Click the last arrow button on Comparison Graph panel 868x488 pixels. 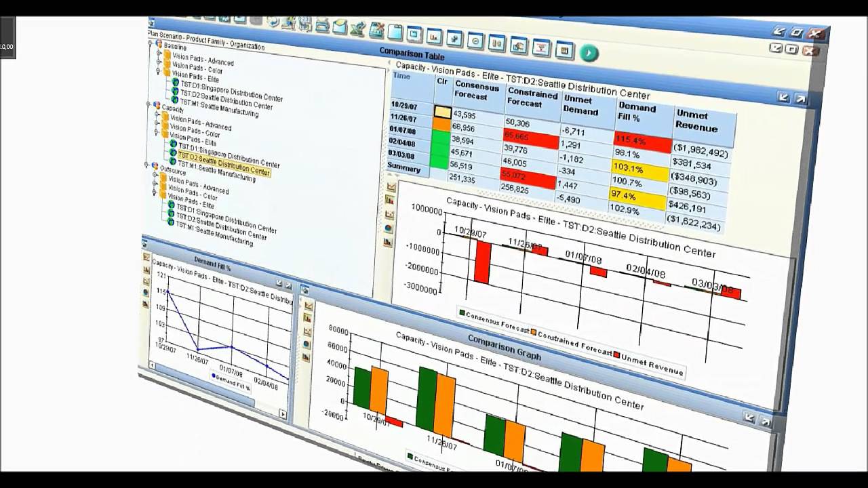[766, 422]
